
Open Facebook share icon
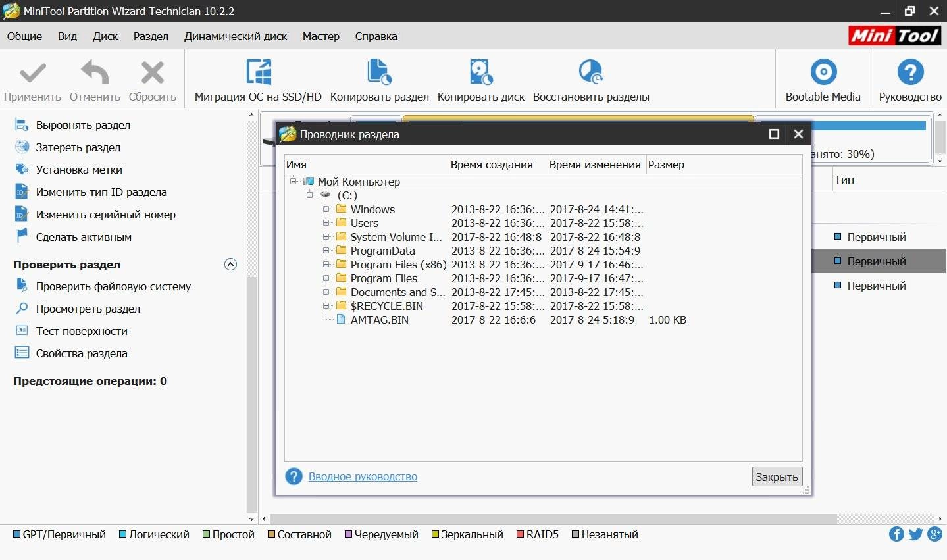(x=896, y=534)
